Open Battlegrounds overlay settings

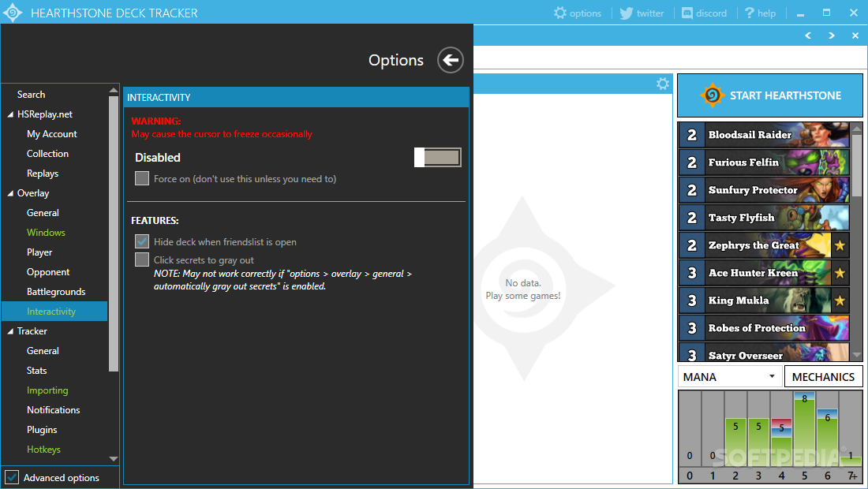tap(56, 292)
